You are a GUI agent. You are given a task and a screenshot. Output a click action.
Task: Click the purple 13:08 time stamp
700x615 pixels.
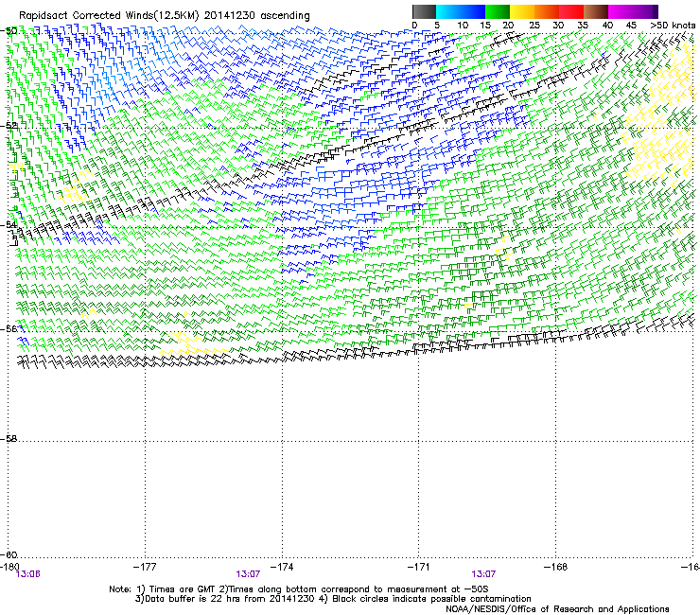tap(27, 574)
